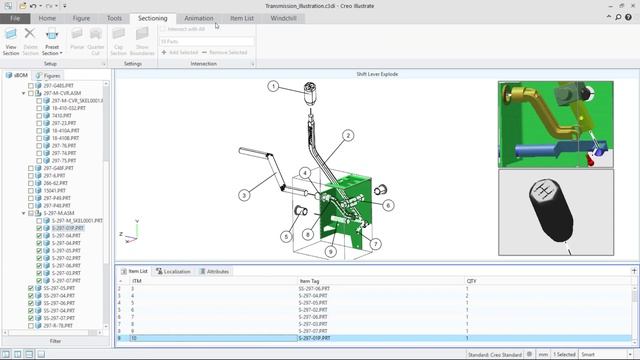Viewport: 640px width, 360px height.
Task: Open the Redo history dropdown arrow
Action: coord(56,6)
